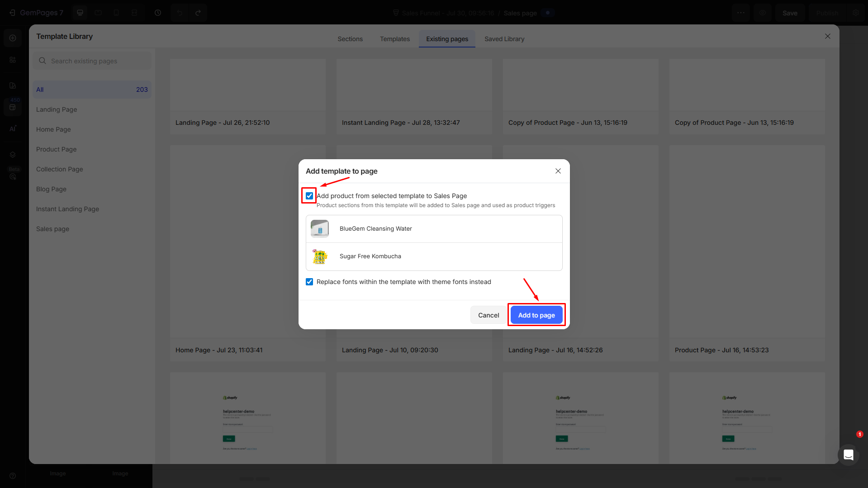This screenshot has width=868, height=488.
Task: Open Instant Landing Page - Jul 28 template
Action: (414, 96)
